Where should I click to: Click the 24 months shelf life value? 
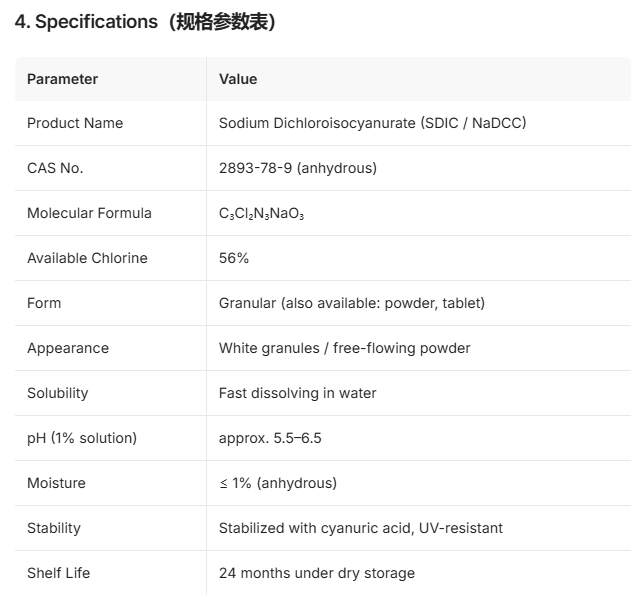click(317, 573)
